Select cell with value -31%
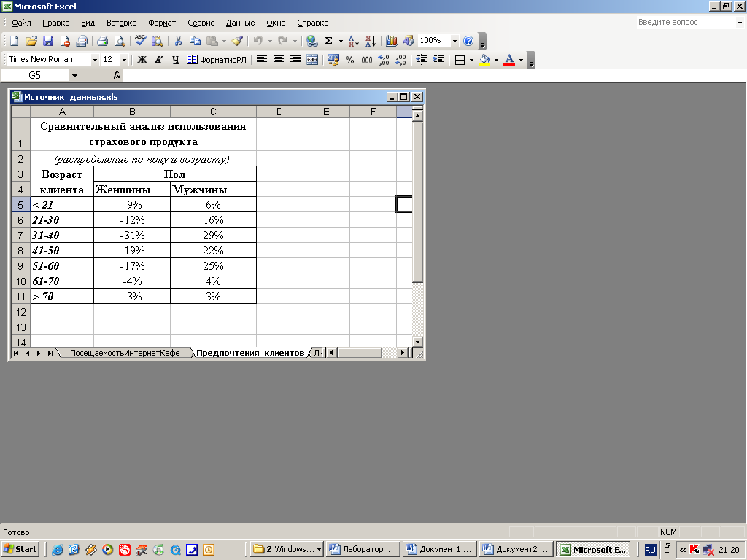Screen dimensions: 747x560 pos(132,236)
